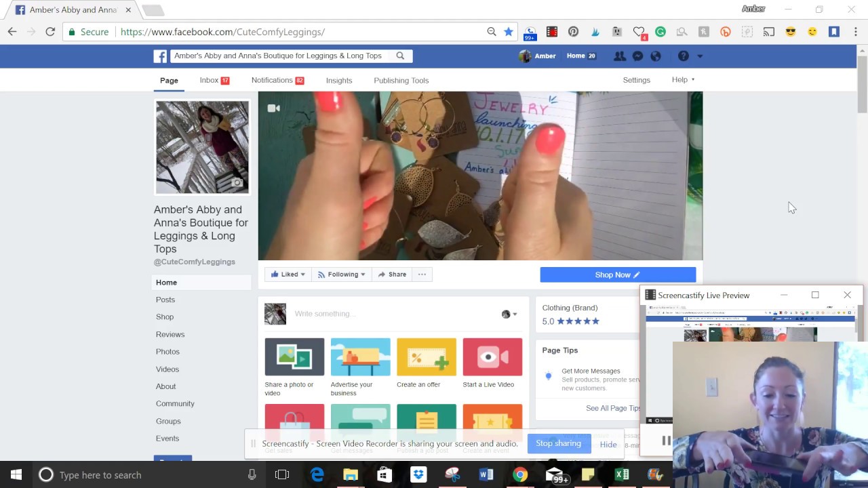Click the Create an offer tile
Screen dimensions: 868x488
[x=427, y=363]
